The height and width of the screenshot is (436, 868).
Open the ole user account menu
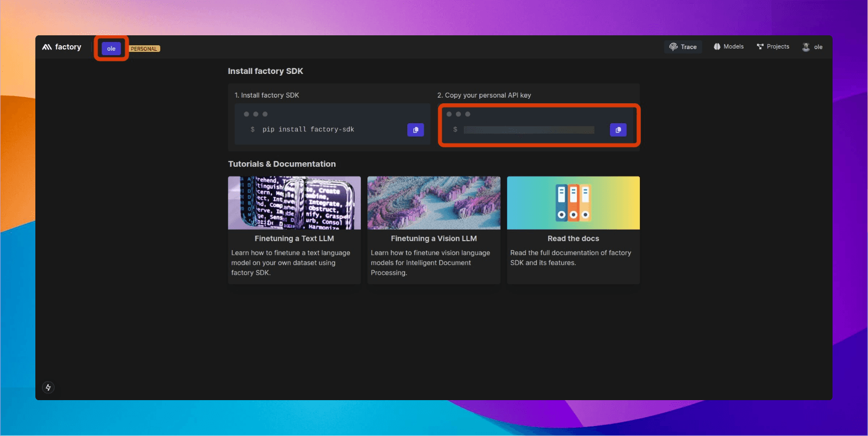coord(812,47)
